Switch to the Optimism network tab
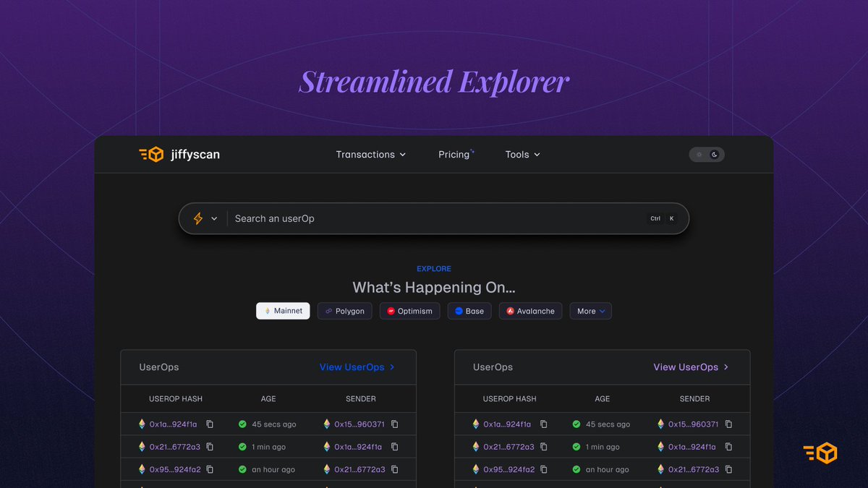The width and height of the screenshot is (868, 488). (x=409, y=311)
